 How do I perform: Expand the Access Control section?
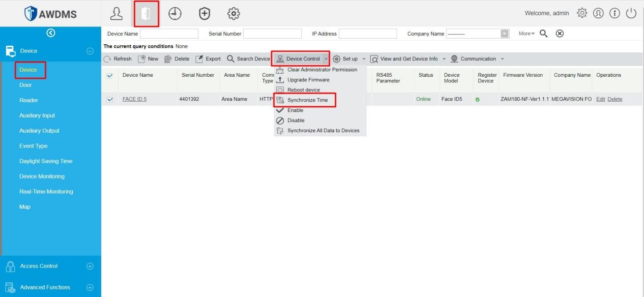(90, 266)
